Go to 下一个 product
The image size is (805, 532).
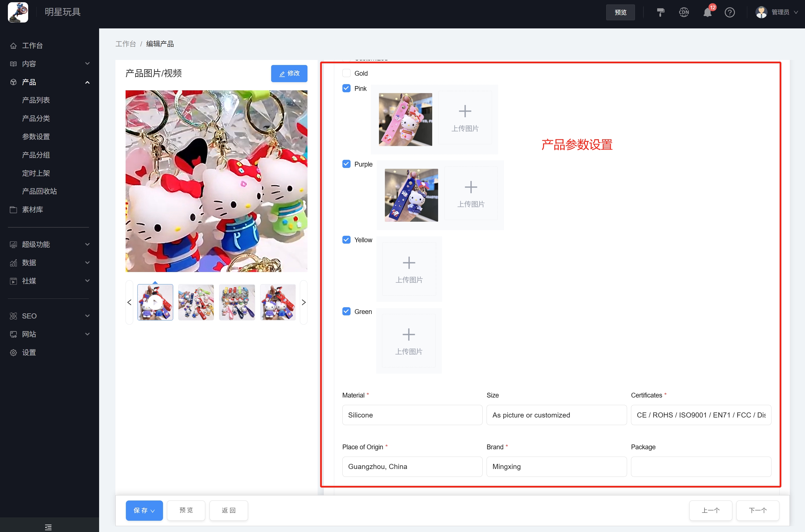[758, 510]
